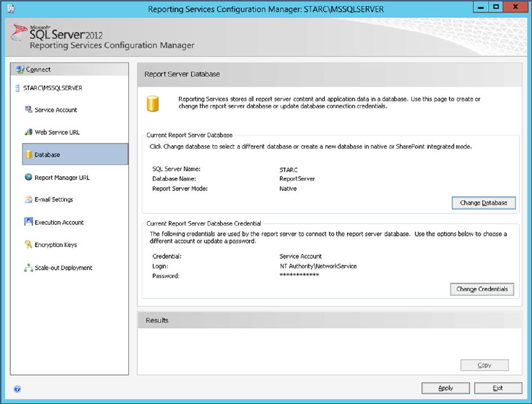Select the STARC\MSSQLSERVER node label

[x=53, y=88]
